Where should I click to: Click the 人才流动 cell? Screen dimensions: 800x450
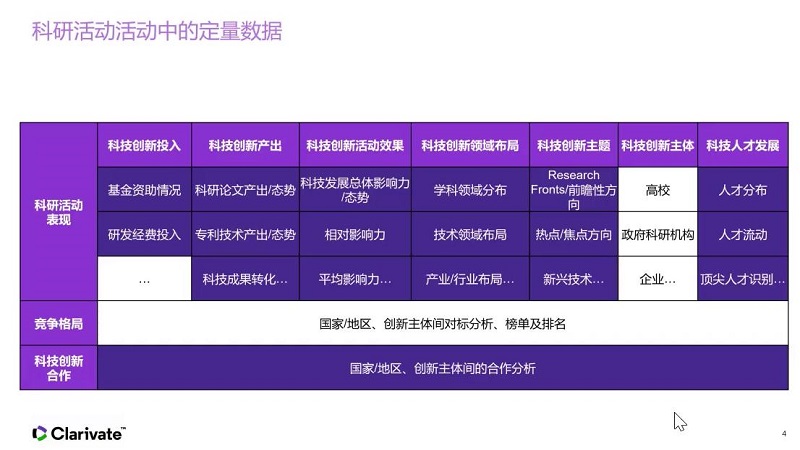tap(742, 235)
